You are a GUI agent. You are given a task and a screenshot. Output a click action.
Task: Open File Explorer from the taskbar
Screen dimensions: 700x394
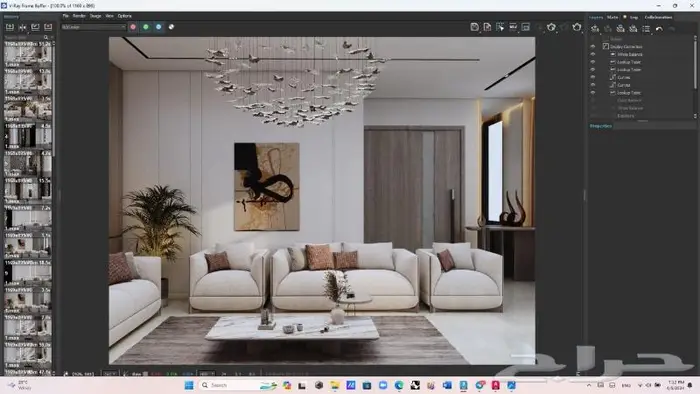point(334,385)
